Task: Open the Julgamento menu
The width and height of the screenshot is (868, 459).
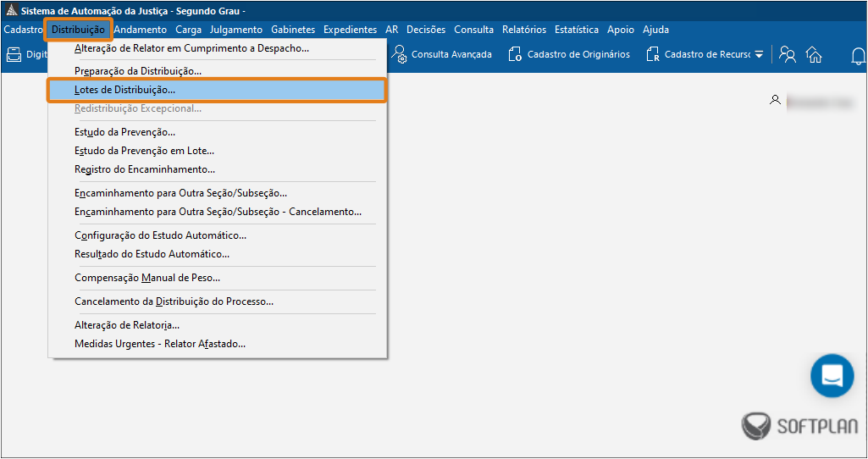Action: [x=236, y=30]
